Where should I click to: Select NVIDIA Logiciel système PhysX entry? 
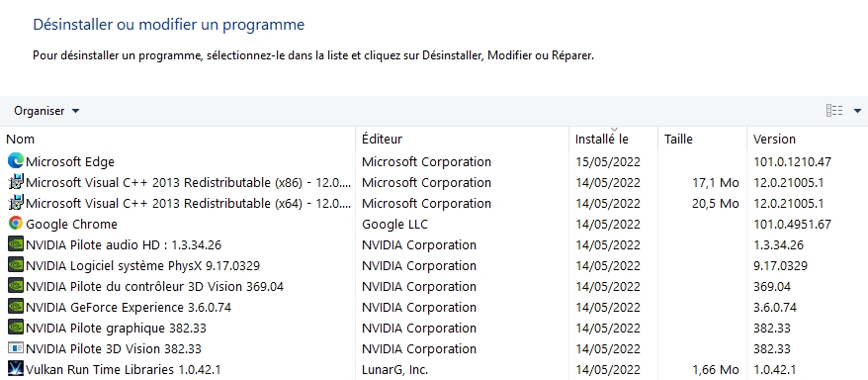434,265
